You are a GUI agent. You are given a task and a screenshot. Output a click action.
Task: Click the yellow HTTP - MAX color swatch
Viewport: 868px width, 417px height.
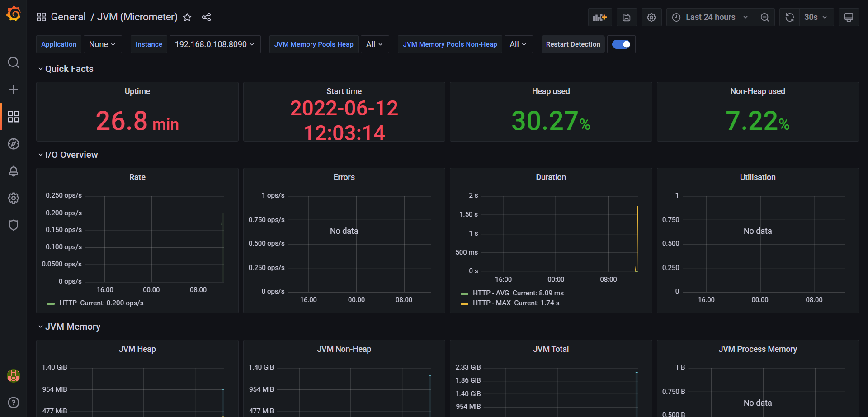click(x=464, y=303)
